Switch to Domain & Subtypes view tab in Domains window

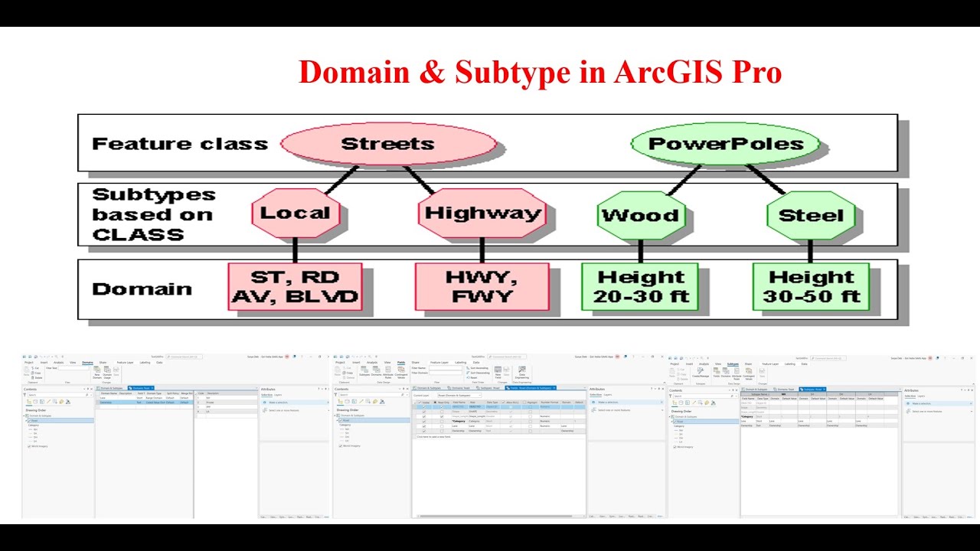[x=109, y=388]
